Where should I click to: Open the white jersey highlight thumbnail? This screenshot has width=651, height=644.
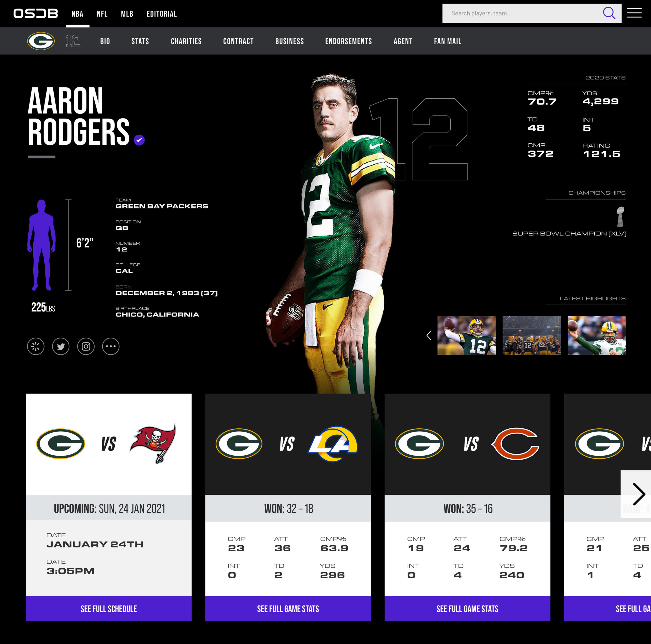(x=597, y=335)
